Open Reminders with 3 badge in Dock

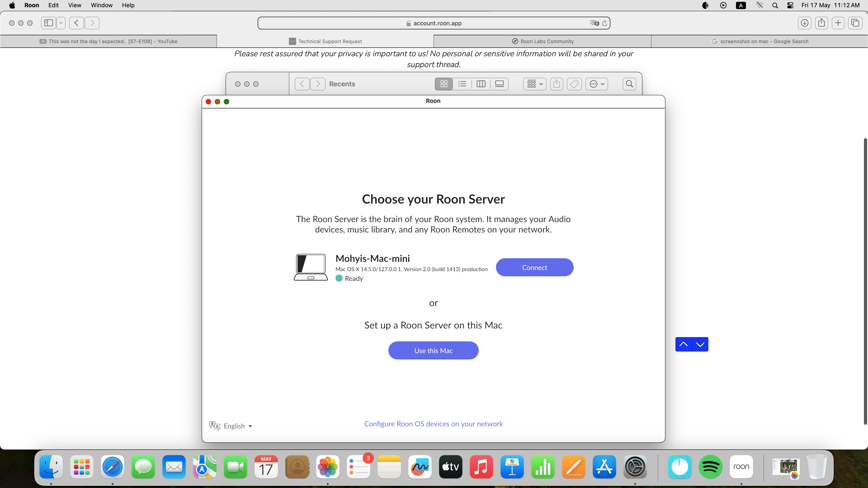click(359, 467)
